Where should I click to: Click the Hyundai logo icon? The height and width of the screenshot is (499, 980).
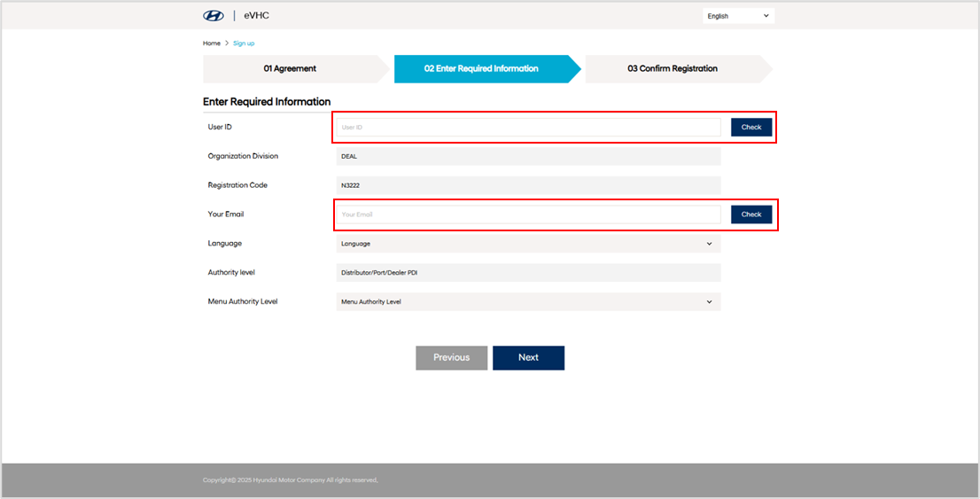[214, 16]
